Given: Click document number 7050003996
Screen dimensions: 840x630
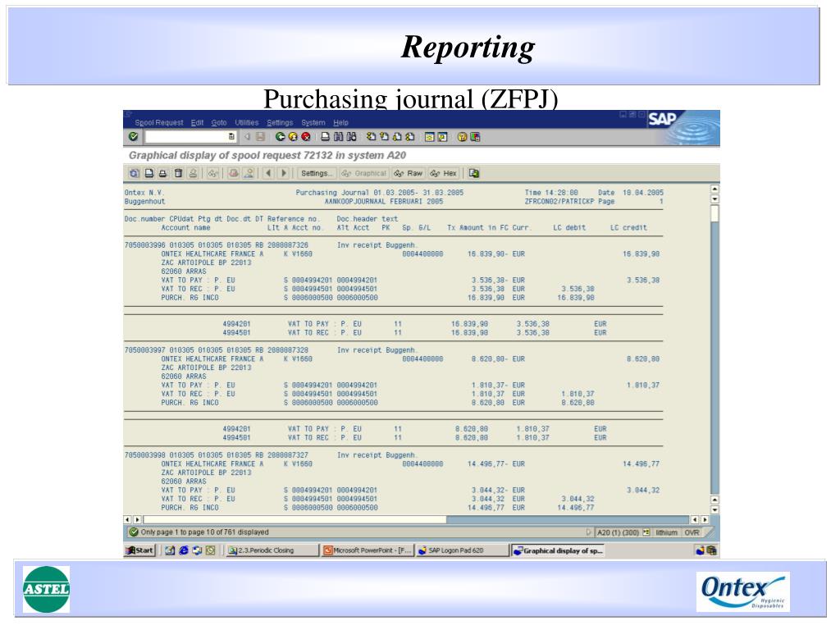Looking at the screenshot, I should 144,244.
